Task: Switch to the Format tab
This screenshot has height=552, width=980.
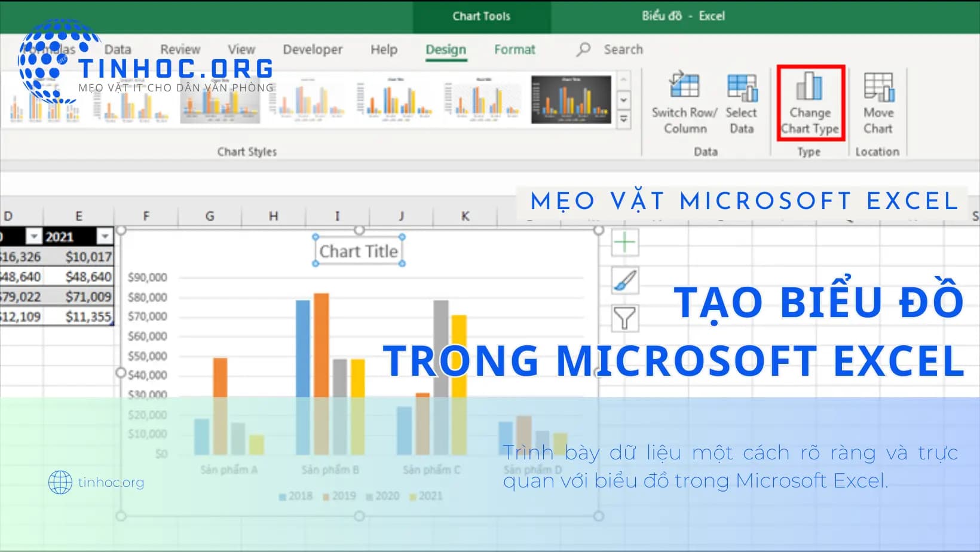Action: click(514, 50)
